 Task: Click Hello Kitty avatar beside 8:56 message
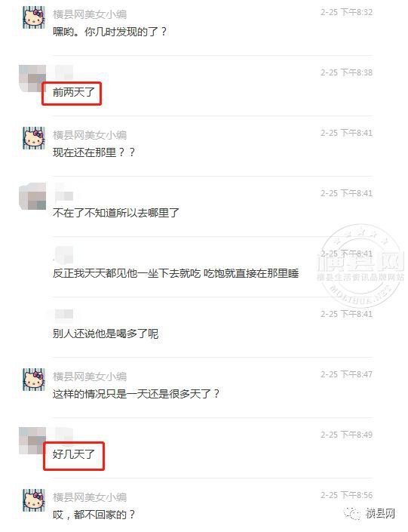tap(34, 500)
